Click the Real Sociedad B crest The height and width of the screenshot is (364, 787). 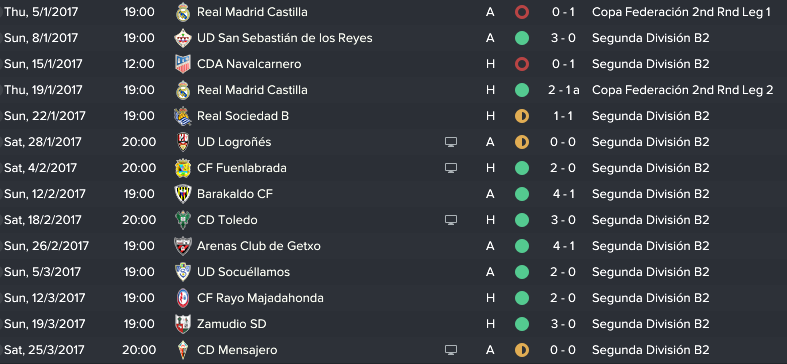click(x=183, y=116)
